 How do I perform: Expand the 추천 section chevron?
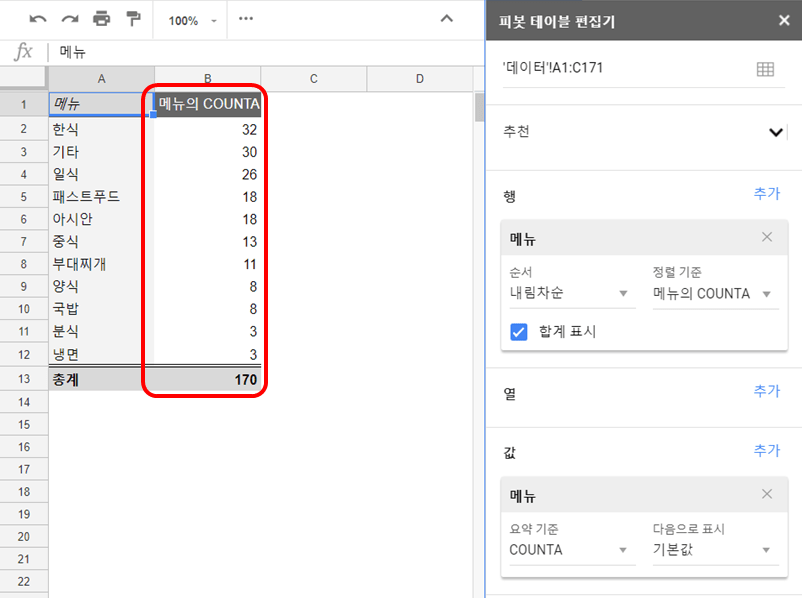[x=775, y=131]
